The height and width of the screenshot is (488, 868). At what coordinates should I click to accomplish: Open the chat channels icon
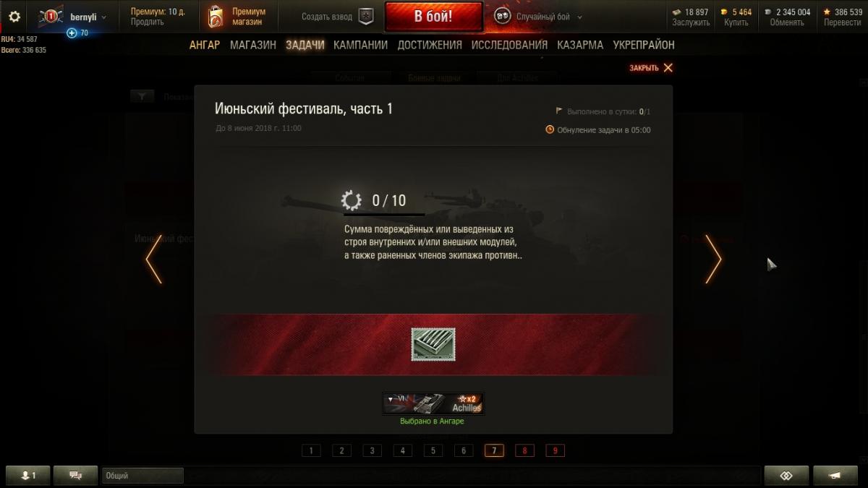point(75,475)
